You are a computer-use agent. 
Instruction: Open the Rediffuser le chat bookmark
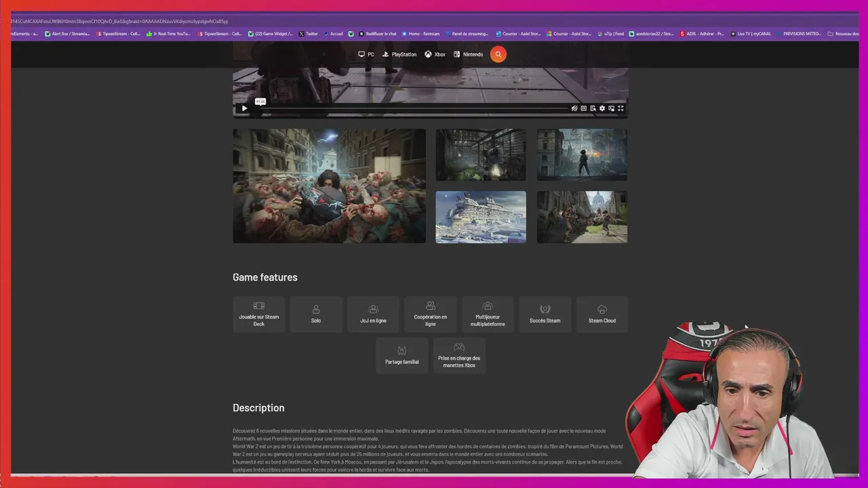pyautogui.click(x=377, y=34)
